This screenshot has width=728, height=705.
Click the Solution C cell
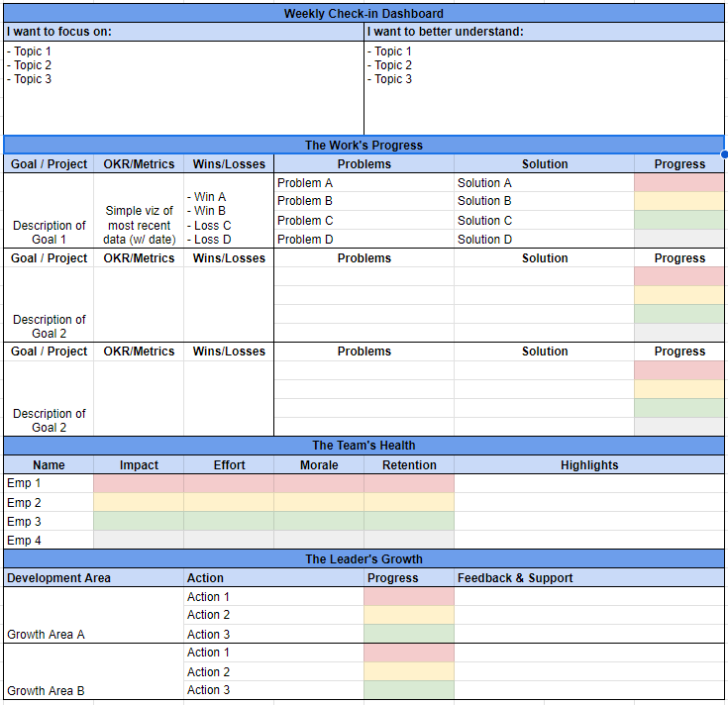tap(544, 220)
